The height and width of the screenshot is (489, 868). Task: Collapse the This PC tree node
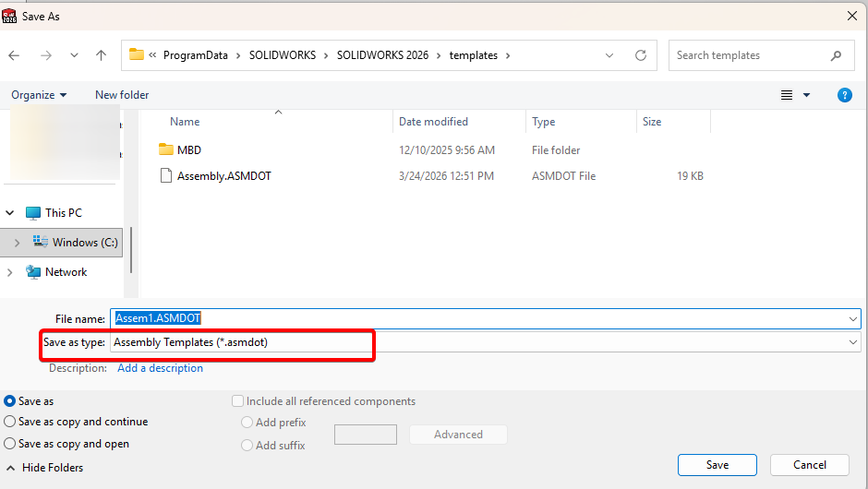tap(10, 213)
